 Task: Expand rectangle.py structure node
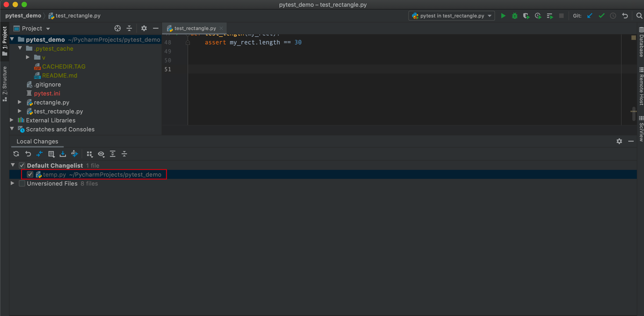coord(20,102)
